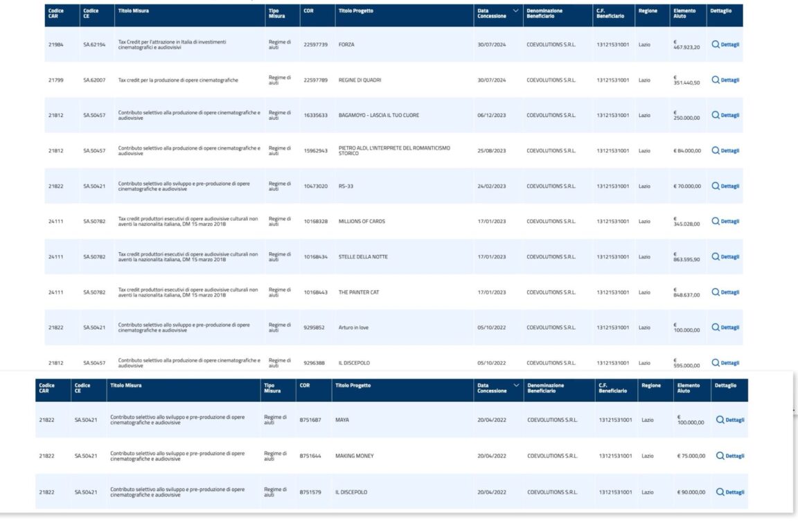Click the Regione header in the first table
798x532 pixels.
point(648,10)
